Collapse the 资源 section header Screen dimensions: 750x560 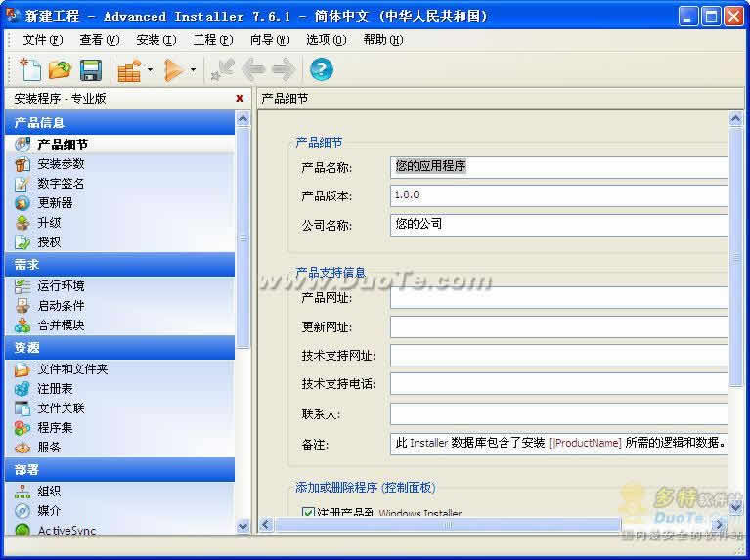[119, 348]
